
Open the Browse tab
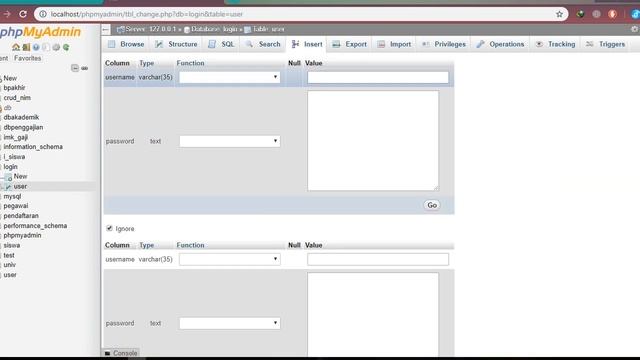coord(126,44)
